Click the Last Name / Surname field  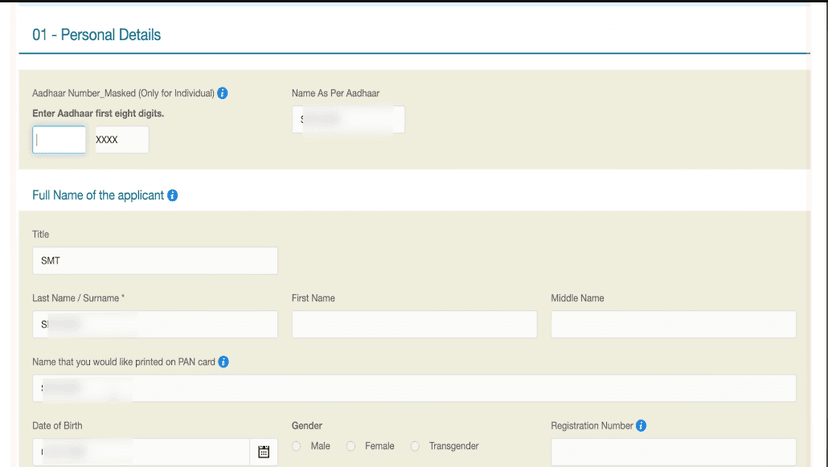pos(155,324)
